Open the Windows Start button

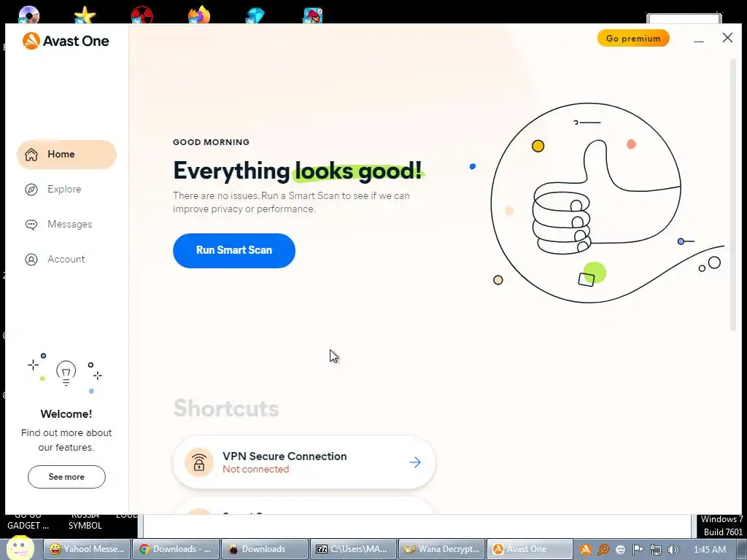[x=20, y=548]
